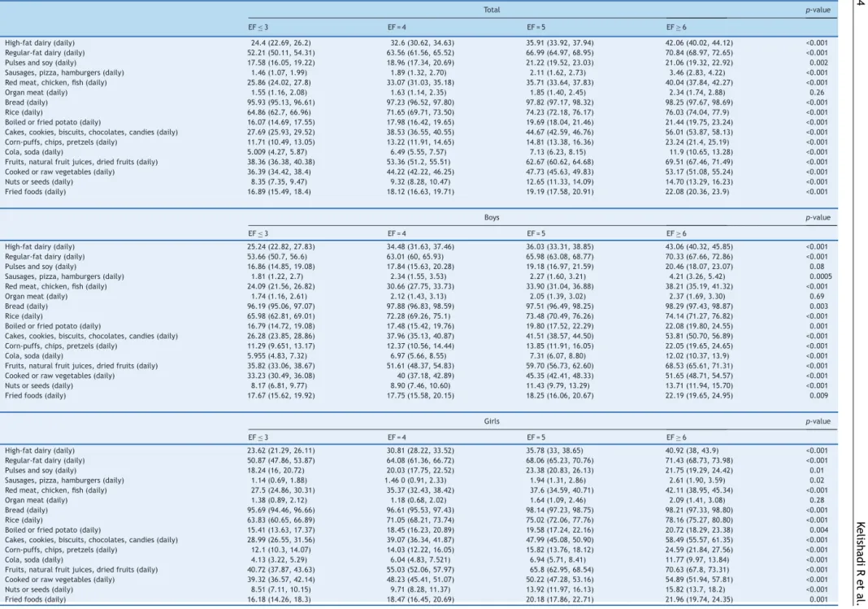Click the p-value header of the Girls section

[x=818, y=422]
